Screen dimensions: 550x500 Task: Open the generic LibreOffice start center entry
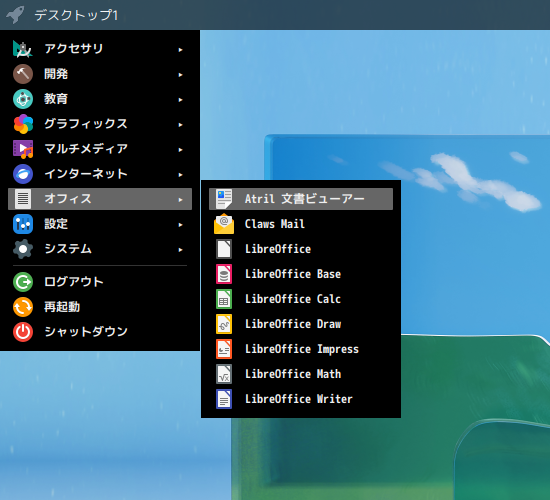(x=301, y=249)
